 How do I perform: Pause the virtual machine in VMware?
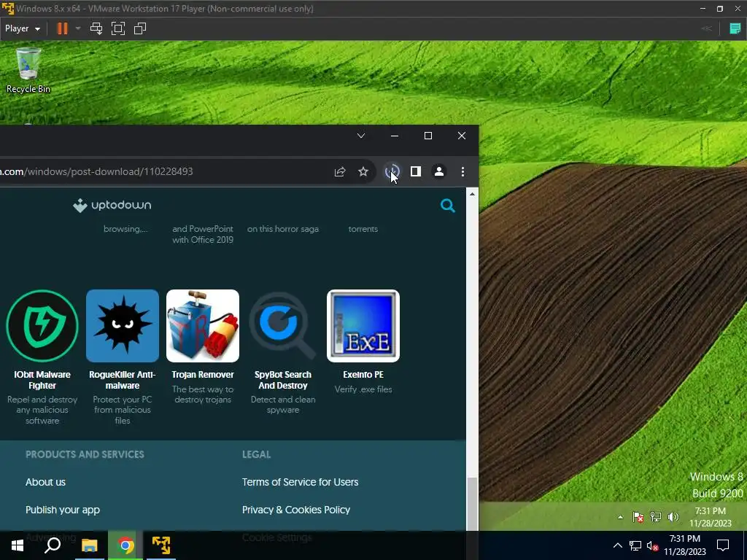[x=63, y=28]
